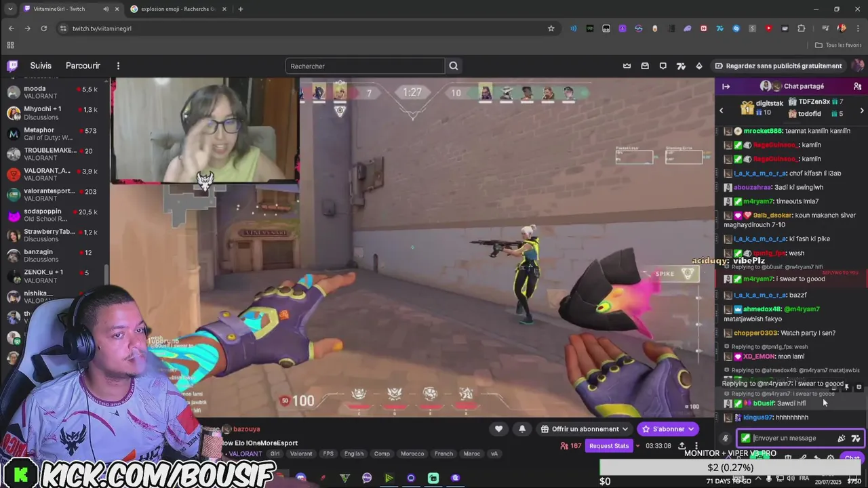The image size is (868, 488).
Task: Click Request Stats button
Action: [x=609, y=446]
